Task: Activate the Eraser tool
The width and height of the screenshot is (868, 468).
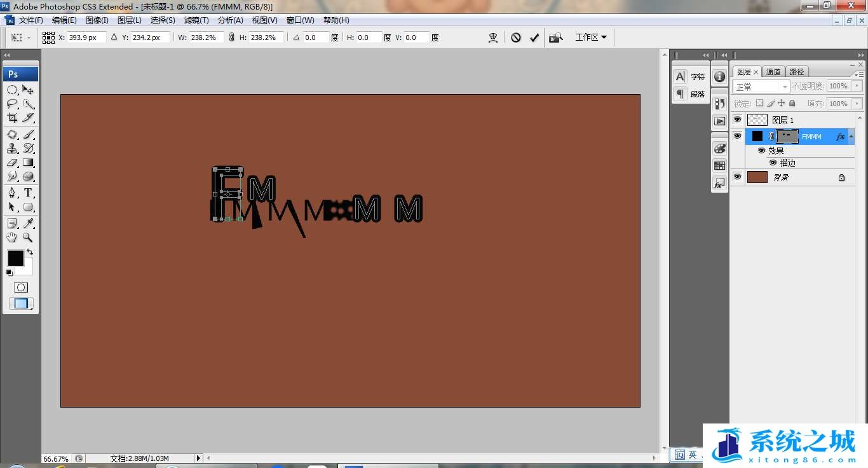Action: (x=12, y=163)
